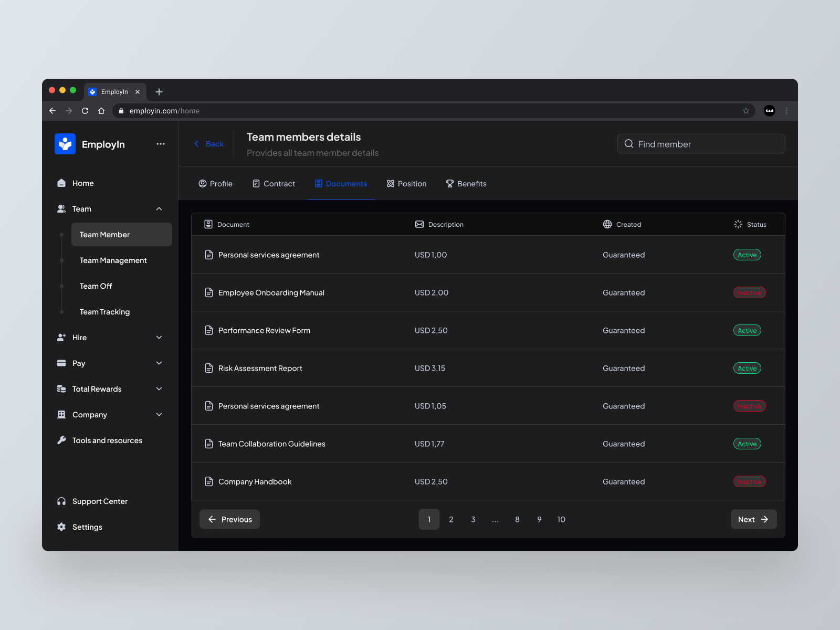Open the Hire section icon
The width and height of the screenshot is (840, 630).
click(62, 337)
